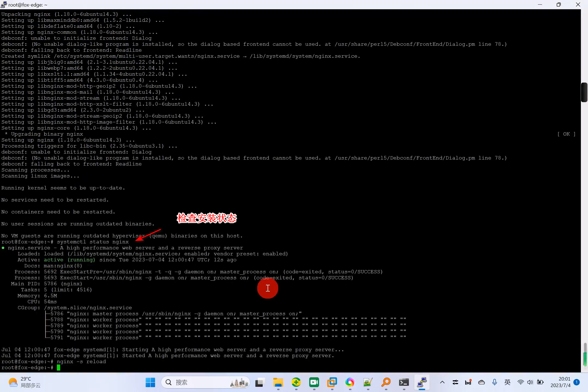Open Task View on the taskbar
Viewport: 588px width, 392px height.
pos(260,382)
